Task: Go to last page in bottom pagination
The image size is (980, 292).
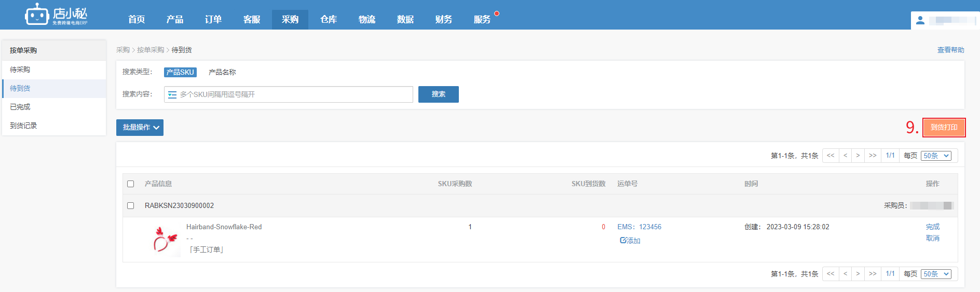Action: 873,274
